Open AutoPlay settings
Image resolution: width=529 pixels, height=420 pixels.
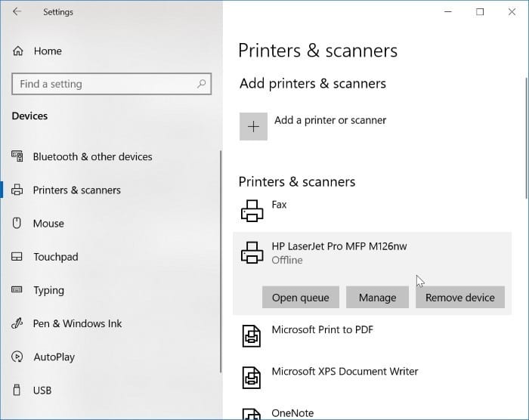coord(54,357)
